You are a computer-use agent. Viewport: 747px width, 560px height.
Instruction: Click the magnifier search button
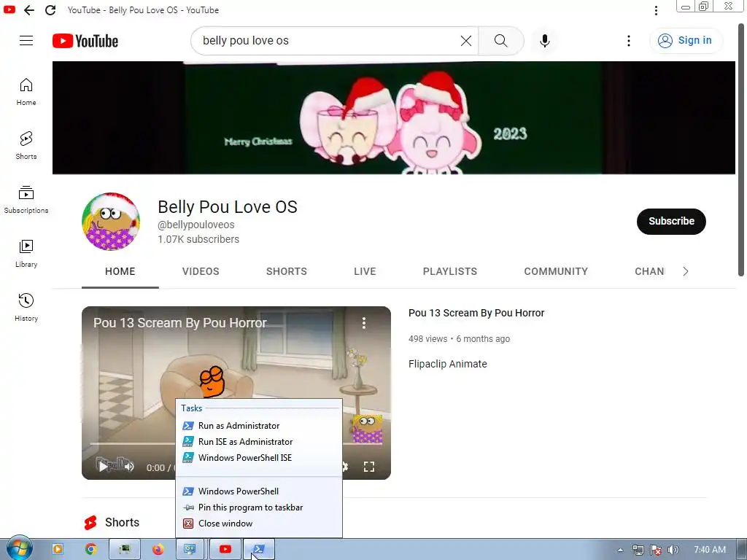click(500, 41)
